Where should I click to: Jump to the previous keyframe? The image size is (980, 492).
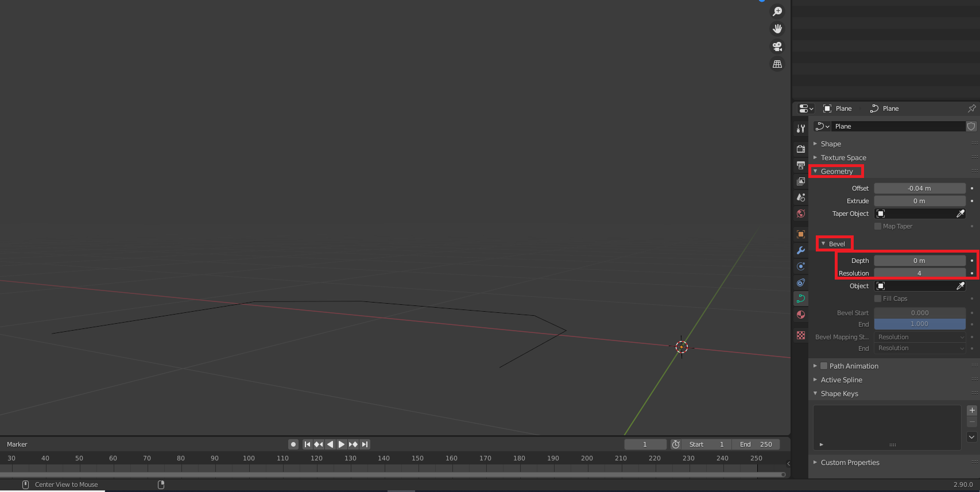[319, 444]
